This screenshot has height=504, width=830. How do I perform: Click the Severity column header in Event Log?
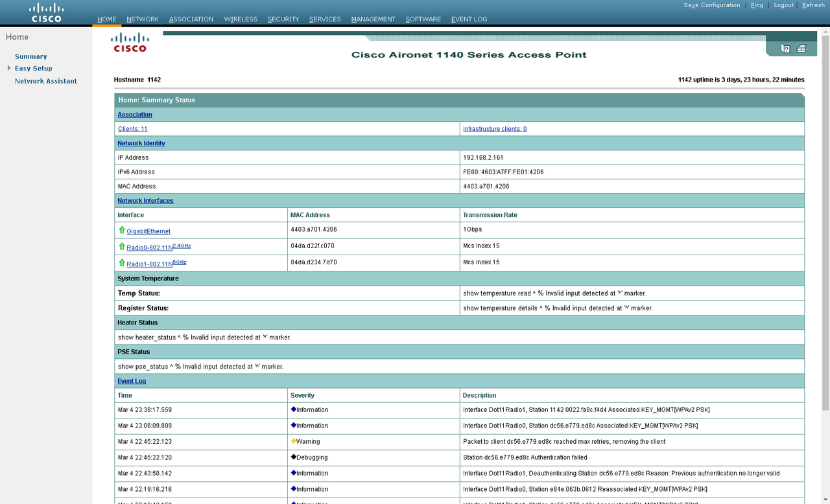303,395
